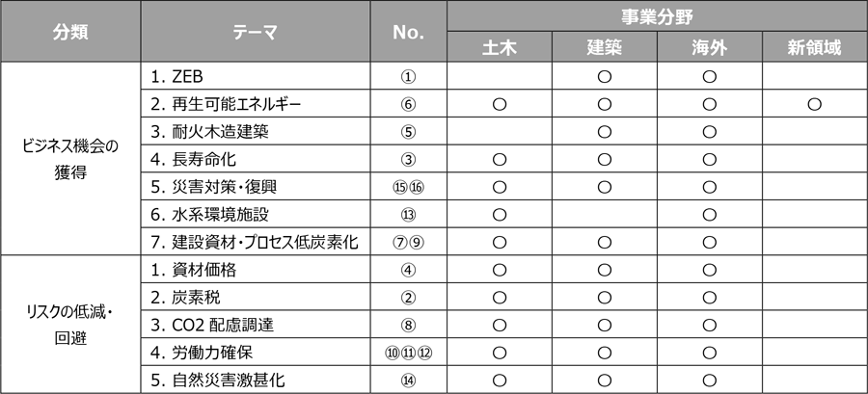Click 海外 circle for 自然災害激甚化
Image resolution: width=868 pixels, height=394 pixels.
[710, 380]
